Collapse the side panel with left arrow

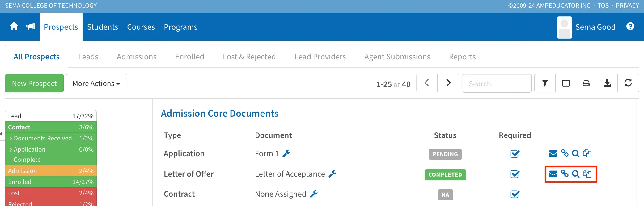click(x=2, y=134)
